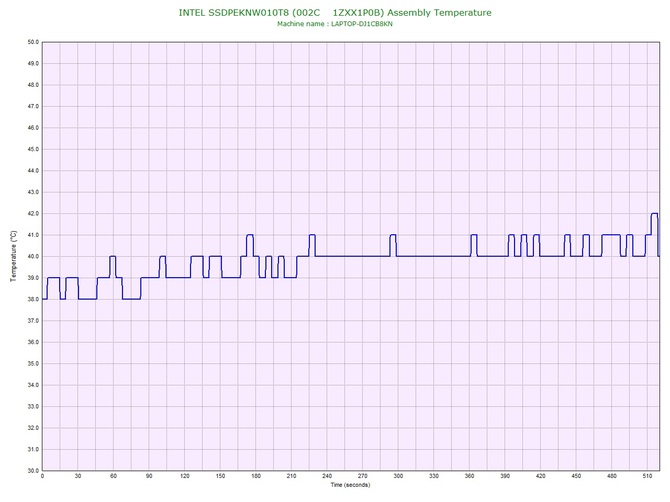This screenshot has width=670, height=502.
Task: Click the 37.0 temperature axis value
Action: coord(33,320)
